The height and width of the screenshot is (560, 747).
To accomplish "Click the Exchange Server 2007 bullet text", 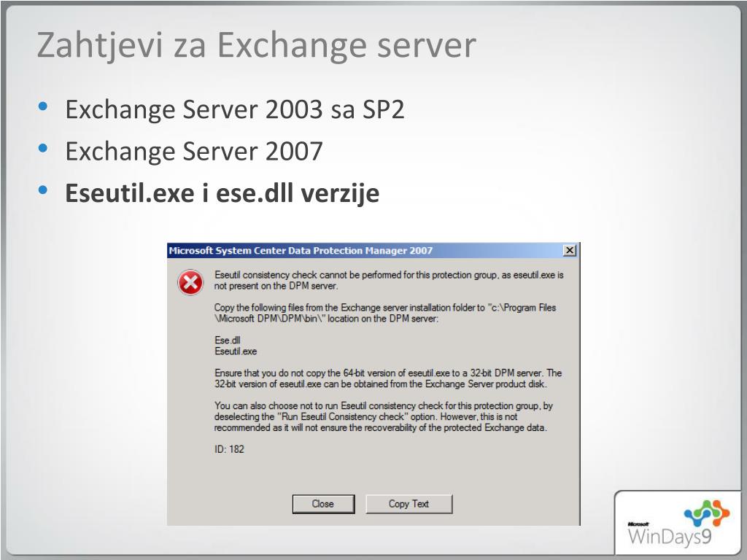I will click(x=194, y=151).
